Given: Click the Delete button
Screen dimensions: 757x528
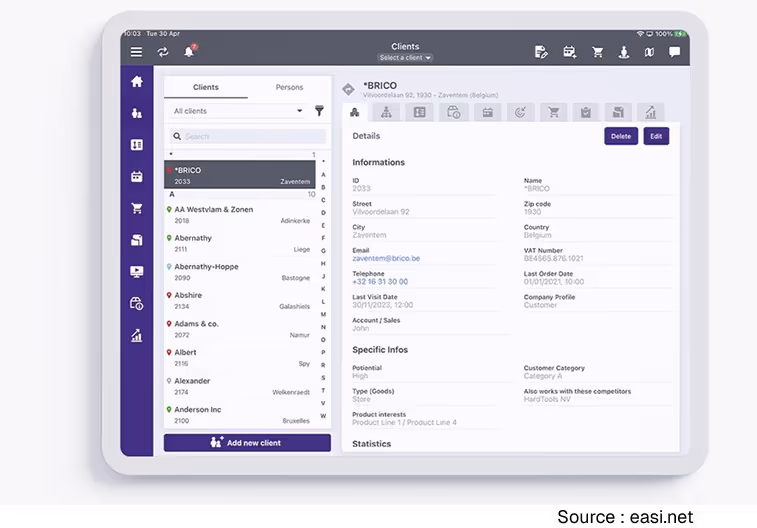Looking at the screenshot, I should [x=621, y=136].
